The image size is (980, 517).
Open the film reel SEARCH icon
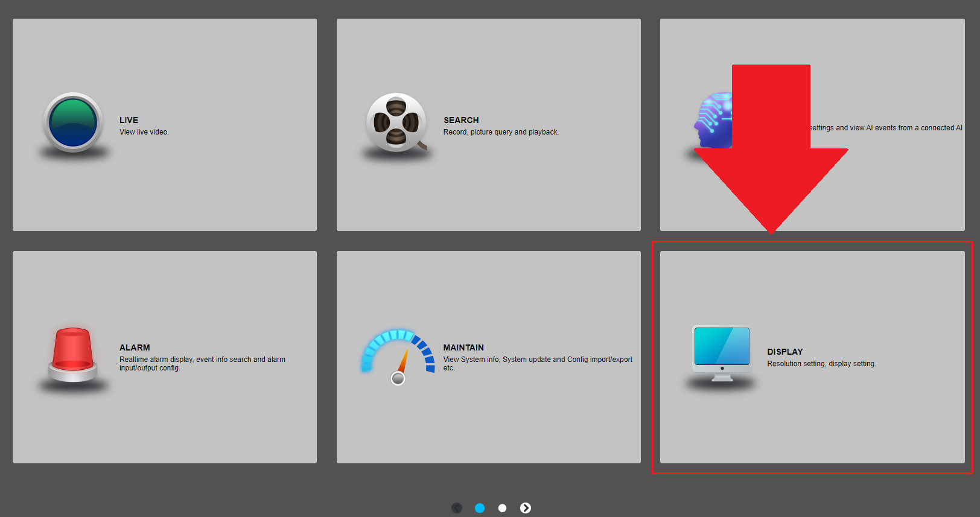[x=396, y=122]
